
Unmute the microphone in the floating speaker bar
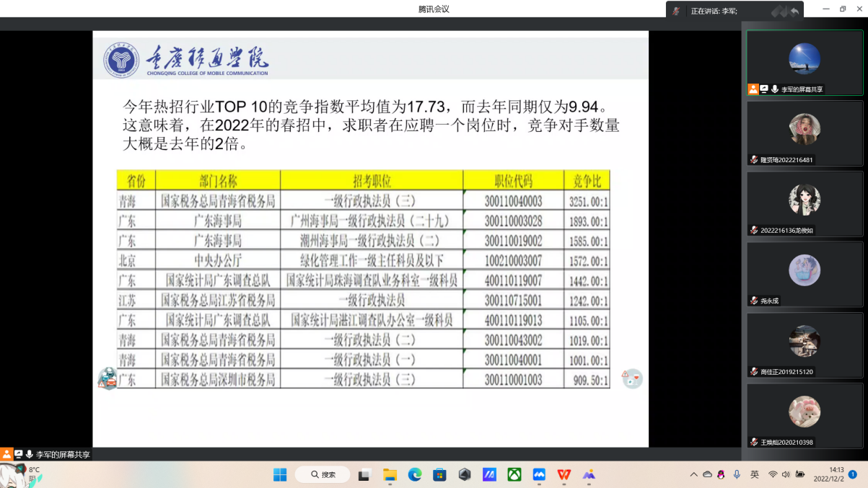tap(676, 11)
